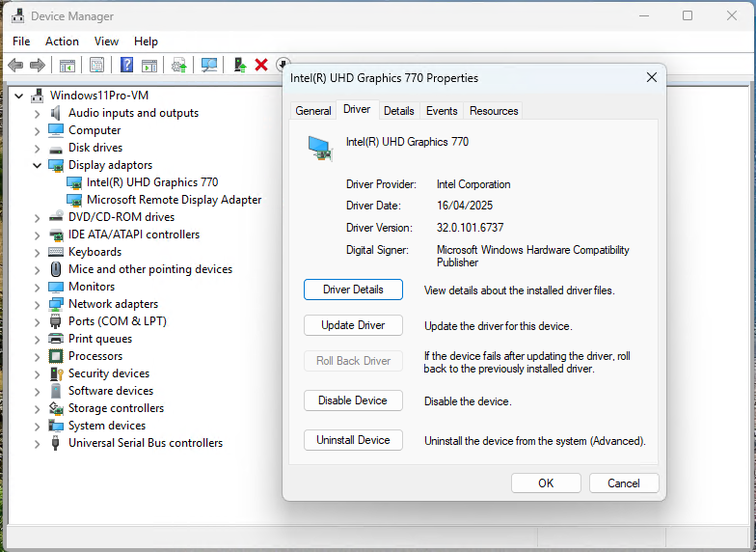Open the File menu
The height and width of the screenshot is (552, 756).
(x=21, y=41)
